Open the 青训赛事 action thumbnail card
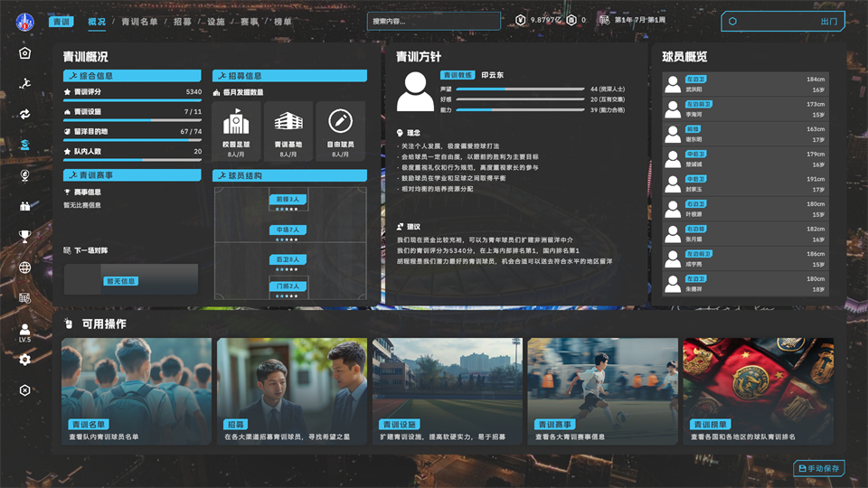 [x=602, y=390]
